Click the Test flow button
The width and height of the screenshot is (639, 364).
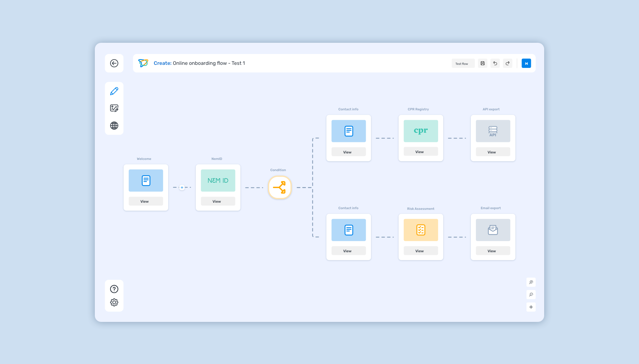(x=463, y=63)
